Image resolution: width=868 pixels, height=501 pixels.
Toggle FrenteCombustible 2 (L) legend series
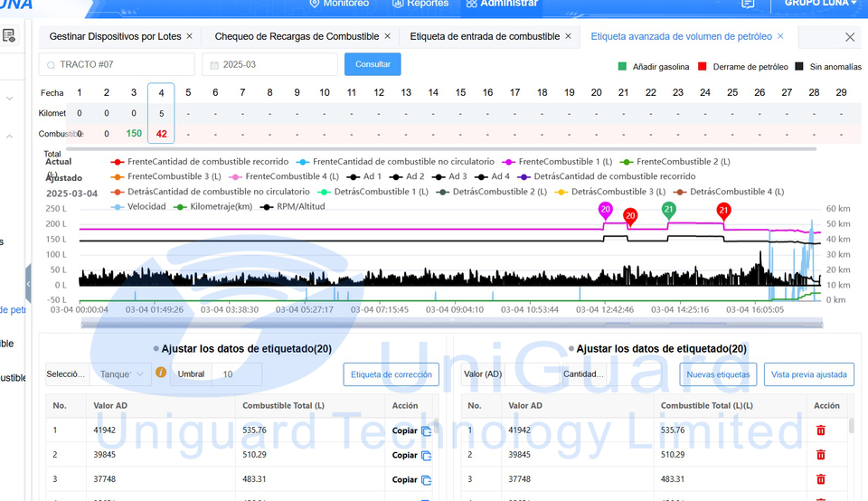(675, 162)
